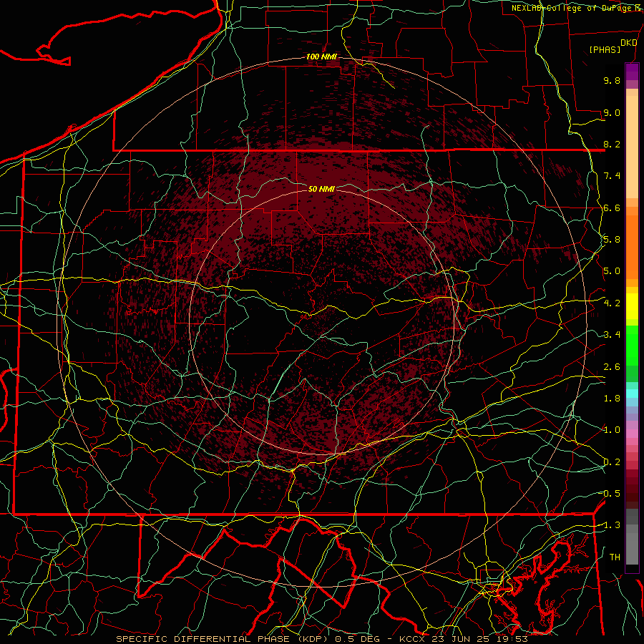Click the 2.6 scale value

pos(612,367)
